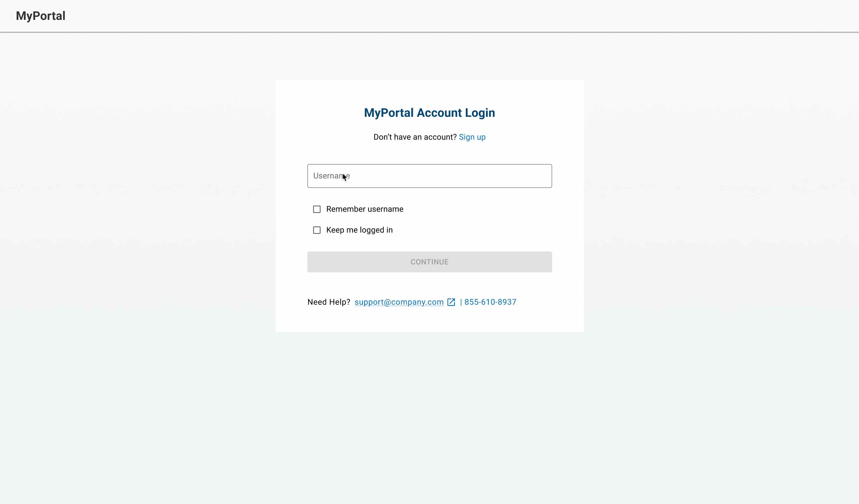This screenshot has height=504, width=859.
Task: Call the 855-610-8937 phone link
Action: (490, 302)
